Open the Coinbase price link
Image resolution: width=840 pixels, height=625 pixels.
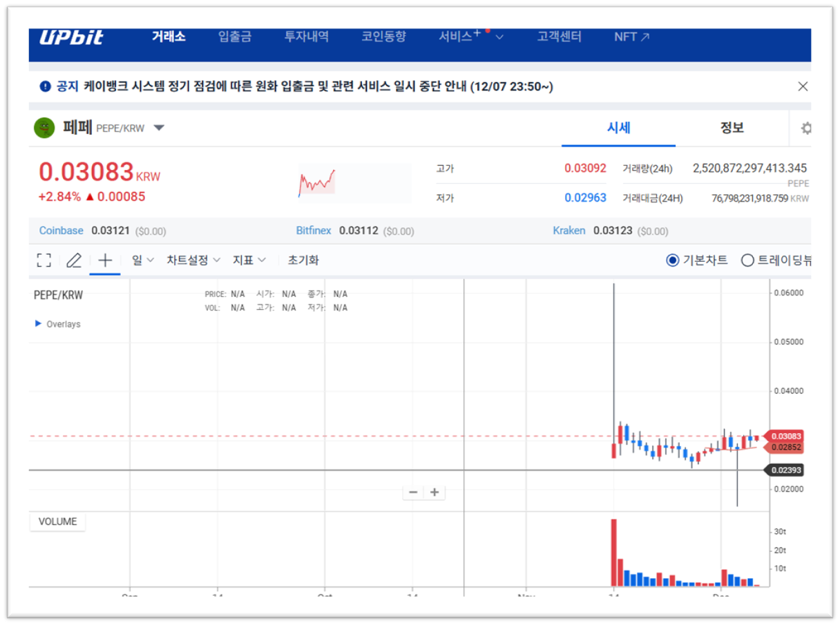(61, 231)
